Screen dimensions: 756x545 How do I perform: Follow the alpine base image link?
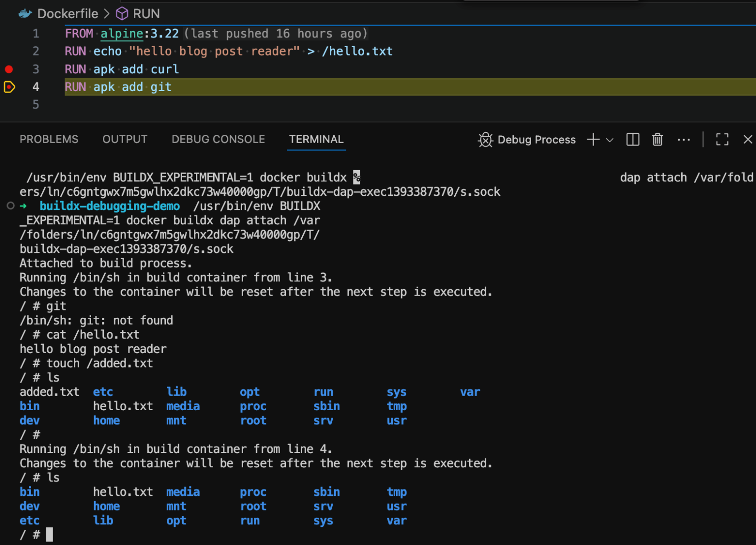pos(122,33)
